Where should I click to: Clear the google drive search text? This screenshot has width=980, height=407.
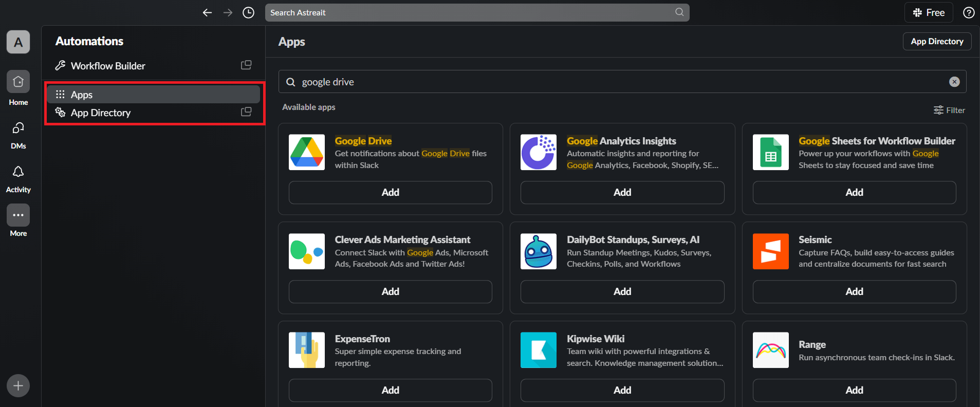point(954,82)
